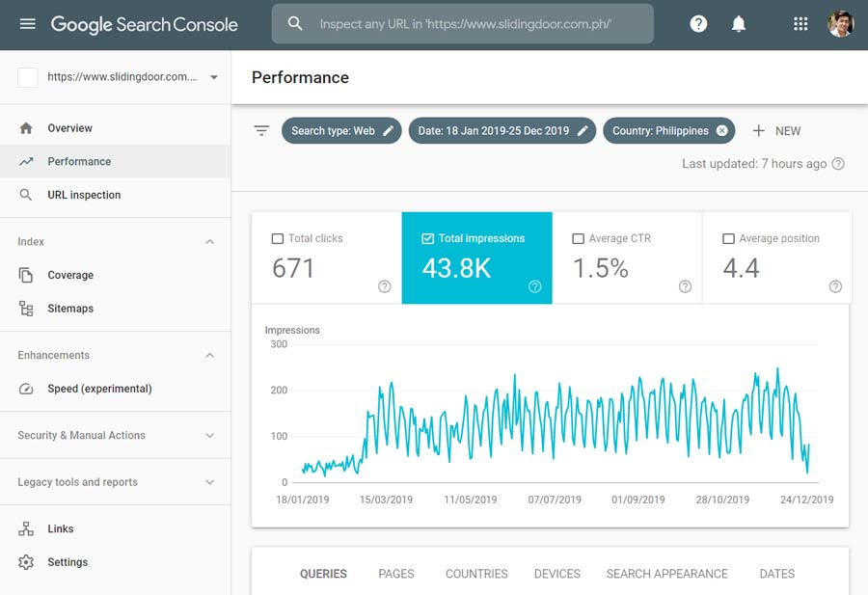Screen dimensions: 868x595
Task: Switch to the Devices tab
Action: click(556, 574)
